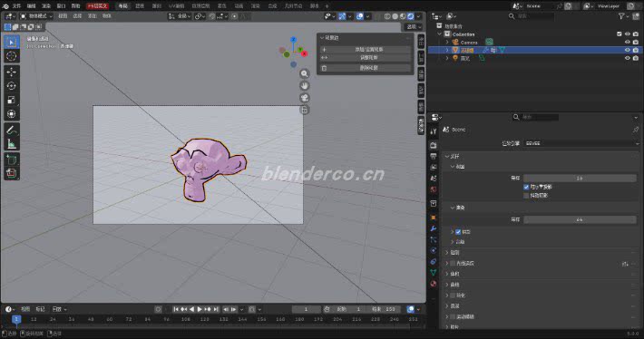Select the Annotate tool

(x=12, y=131)
